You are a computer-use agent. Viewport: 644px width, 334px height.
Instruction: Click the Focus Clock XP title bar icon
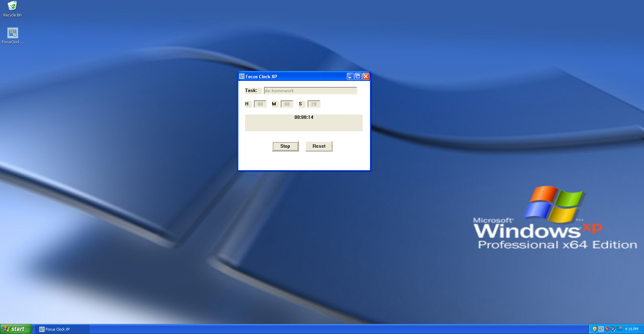pyautogui.click(x=242, y=77)
